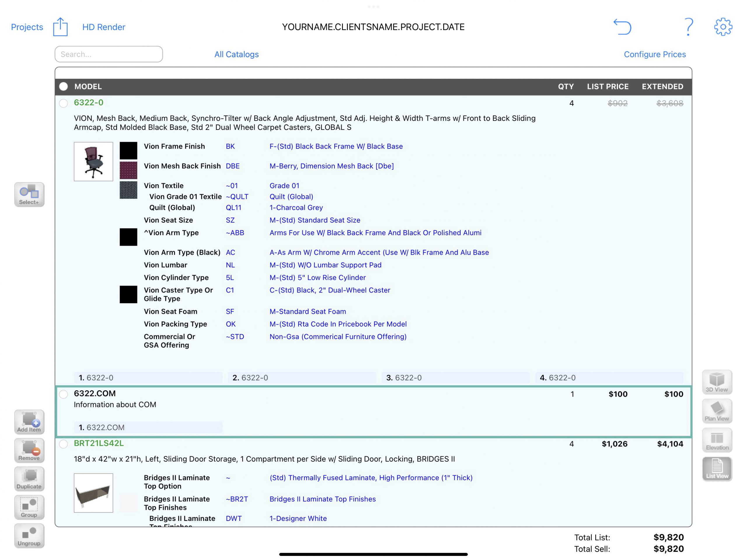Change option M-(Std) Standard Seat Size
Viewport: 747px width, 560px height.
[x=315, y=220]
